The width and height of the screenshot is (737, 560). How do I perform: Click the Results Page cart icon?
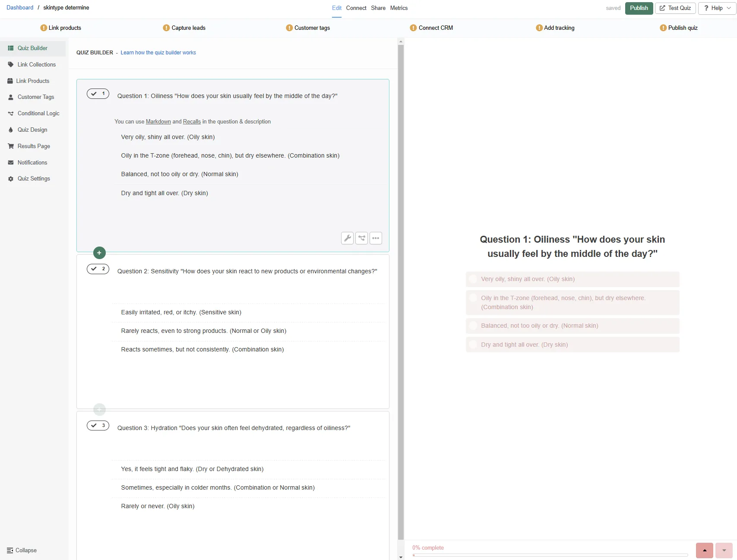[11, 146]
